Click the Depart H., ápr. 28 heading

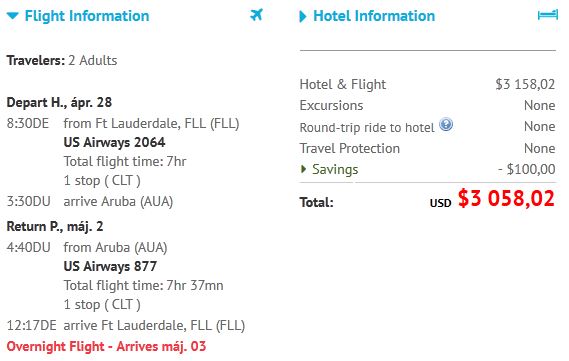[x=59, y=102]
